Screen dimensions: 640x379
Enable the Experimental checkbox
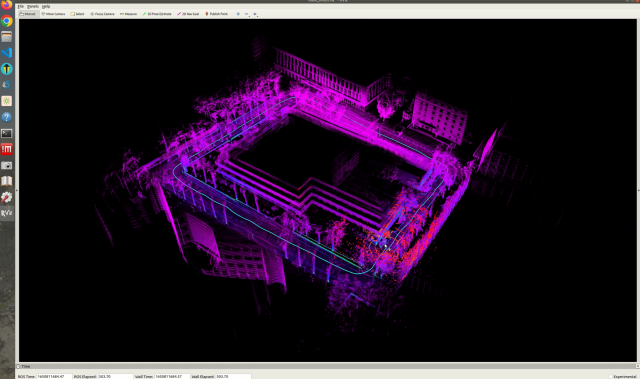coord(611,377)
